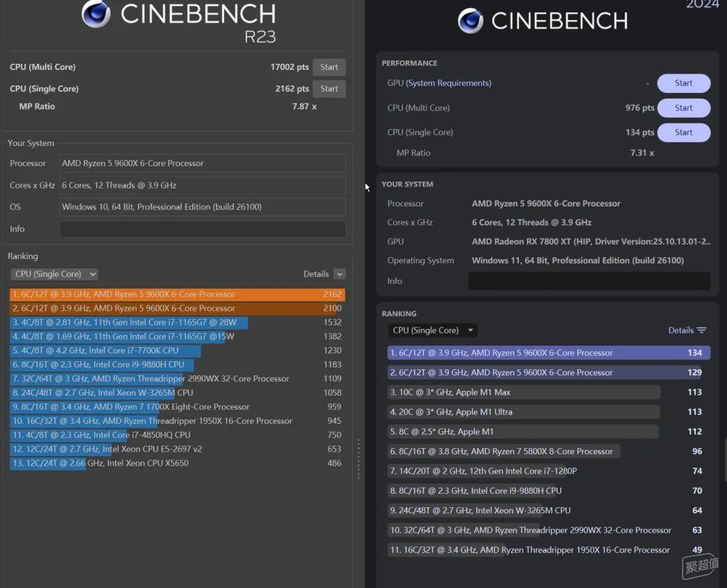
Task: Select the Cinebench 2024 Ryzen 5 9600X row scoring 134
Action: (x=549, y=353)
